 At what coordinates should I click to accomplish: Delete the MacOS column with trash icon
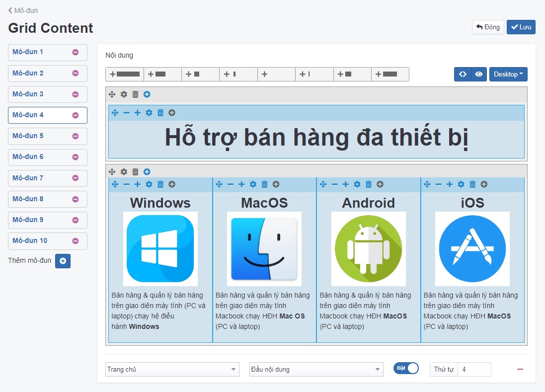(264, 184)
